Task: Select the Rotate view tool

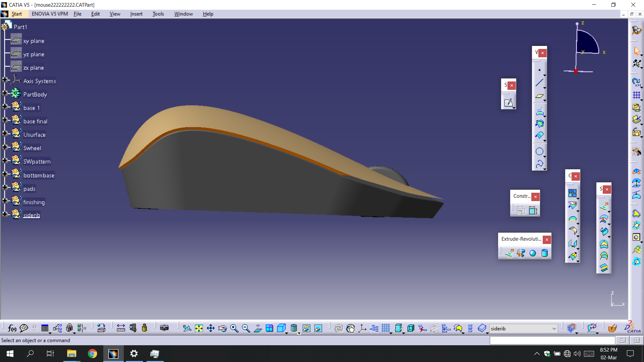Action: pos(222,328)
